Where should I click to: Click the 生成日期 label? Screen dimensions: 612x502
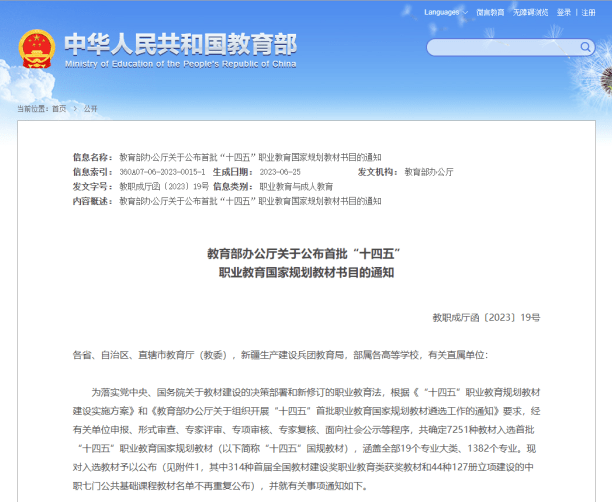coord(233,172)
